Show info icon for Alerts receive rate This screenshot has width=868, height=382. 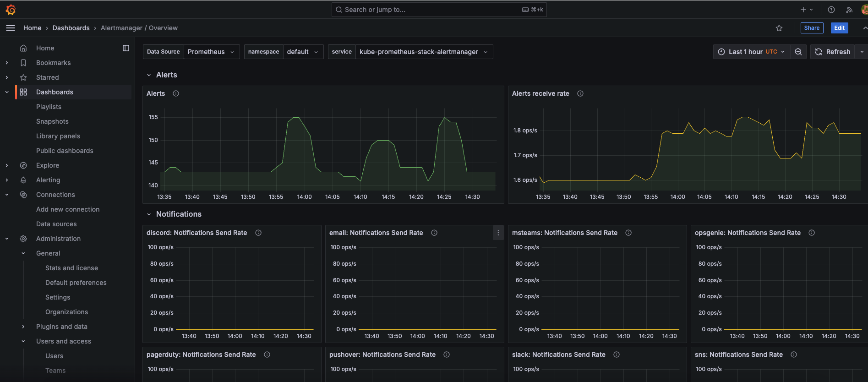580,93
